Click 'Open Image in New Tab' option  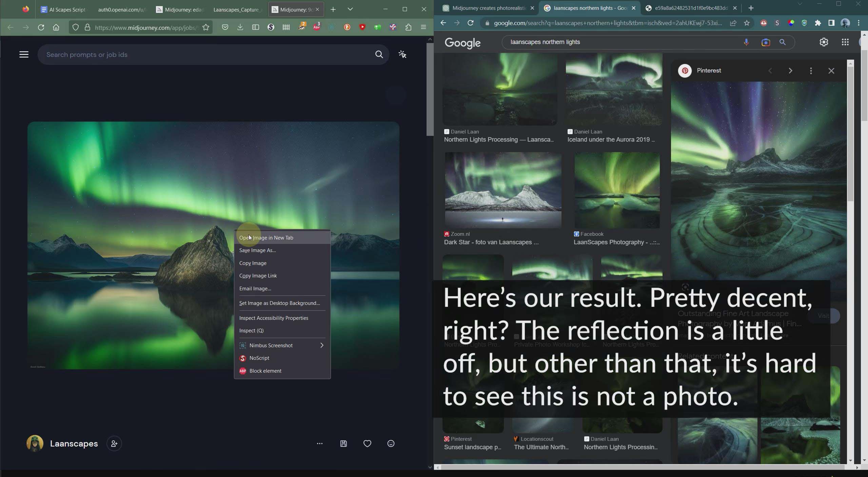(x=266, y=237)
